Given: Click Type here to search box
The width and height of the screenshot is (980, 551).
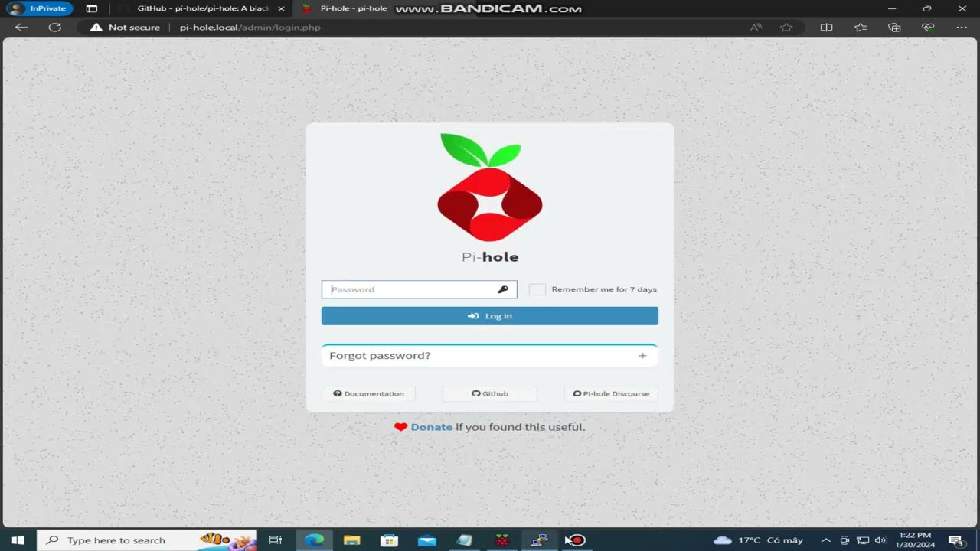Looking at the screenshot, I should [x=147, y=540].
